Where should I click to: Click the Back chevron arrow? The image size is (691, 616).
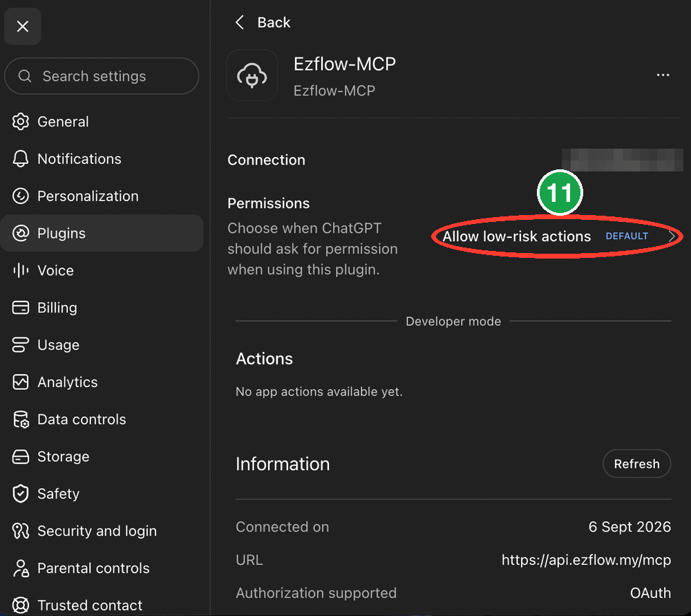tap(240, 22)
